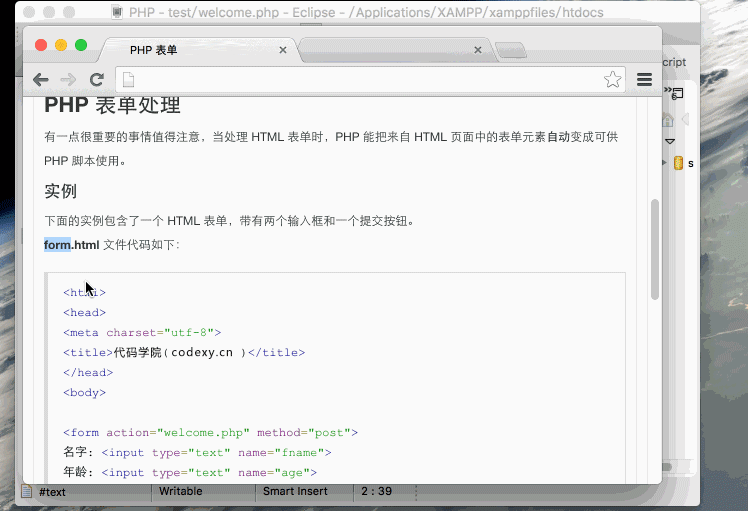This screenshot has width=748, height=511.
Task: Click the PHP 表单处理 heading
Action: point(113,105)
